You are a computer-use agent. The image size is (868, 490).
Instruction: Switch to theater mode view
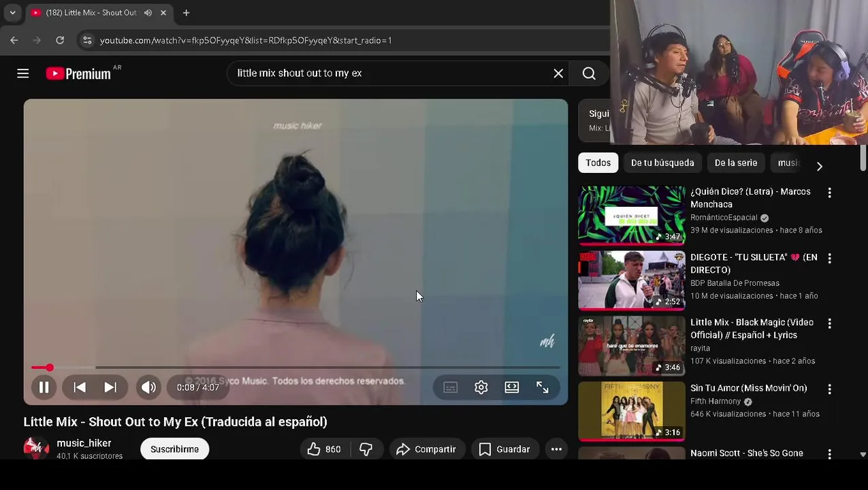(512, 387)
